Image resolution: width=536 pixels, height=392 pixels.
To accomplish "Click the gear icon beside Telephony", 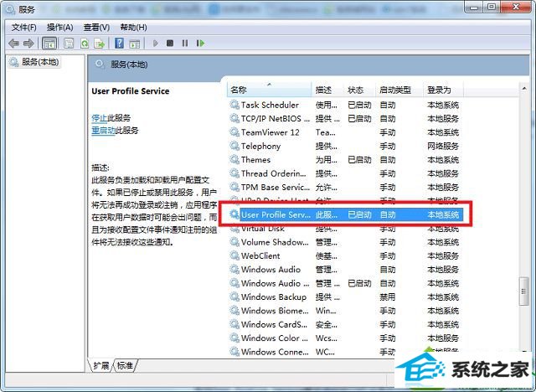I will pyautogui.click(x=234, y=146).
